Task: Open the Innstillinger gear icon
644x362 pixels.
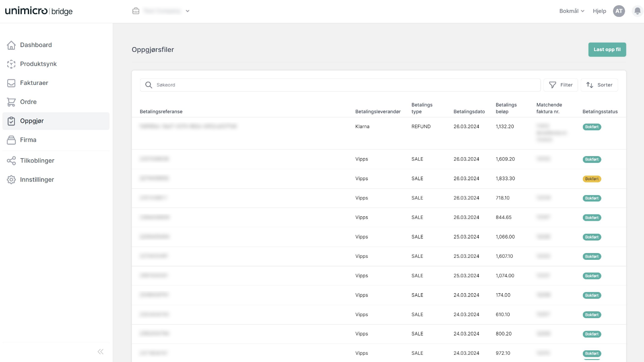Action: (x=11, y=180)
